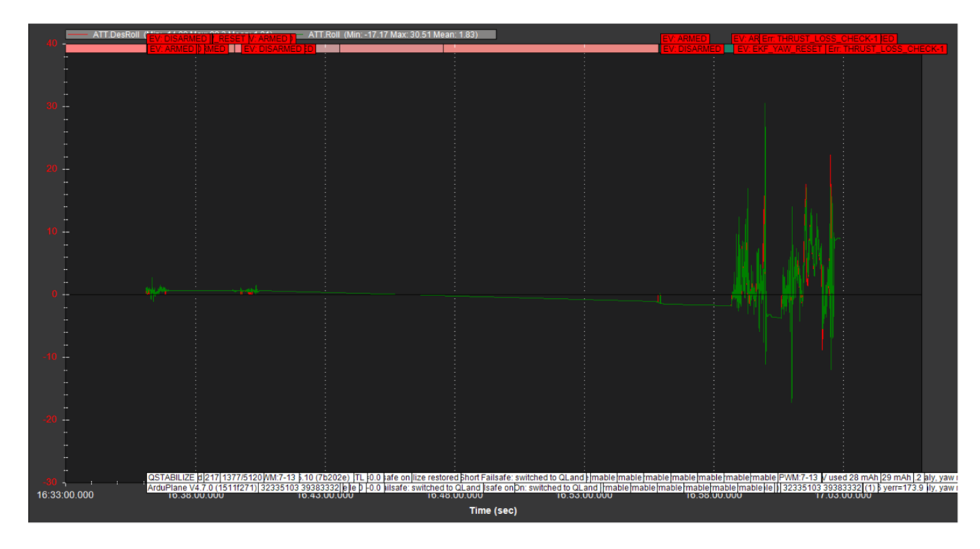Click the ArduPlane V4.7.0 (1511f271) message
The image size is (980, 549).
click(201, 488)
